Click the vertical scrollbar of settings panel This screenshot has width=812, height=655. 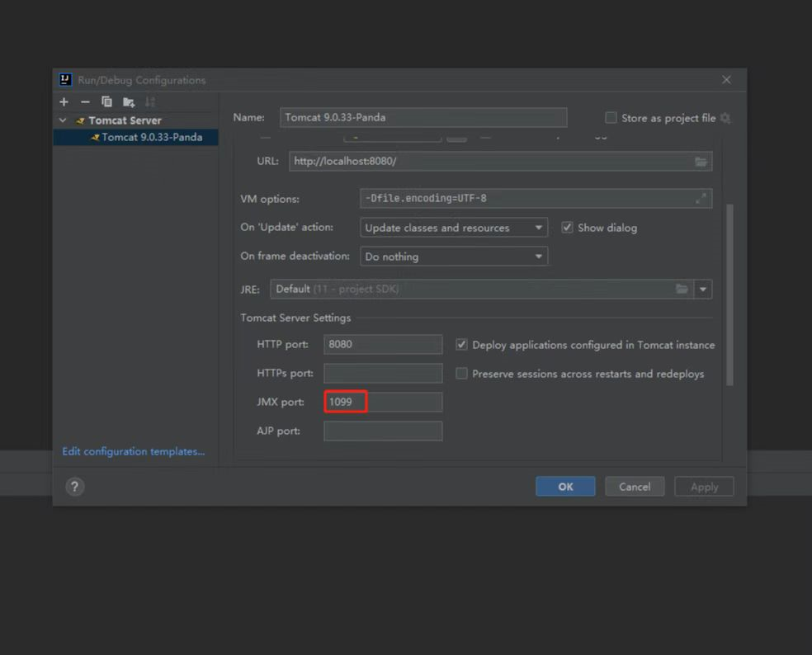(x=729, y=295)
